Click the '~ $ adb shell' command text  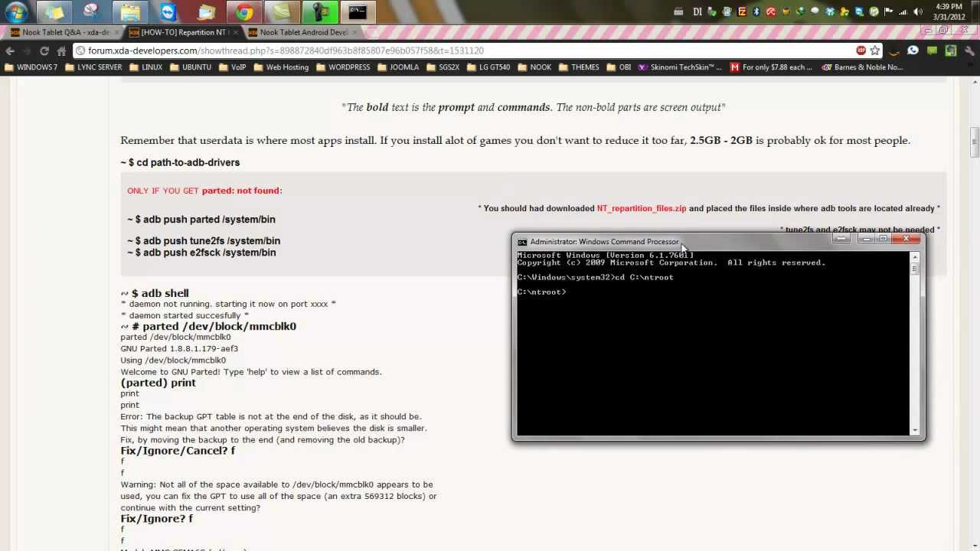[x=155, y=293]
